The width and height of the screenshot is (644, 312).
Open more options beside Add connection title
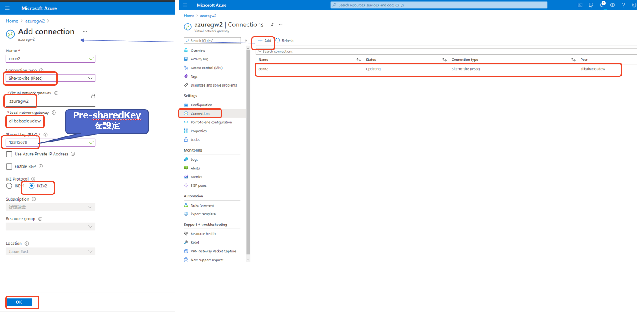click(85, 31)
